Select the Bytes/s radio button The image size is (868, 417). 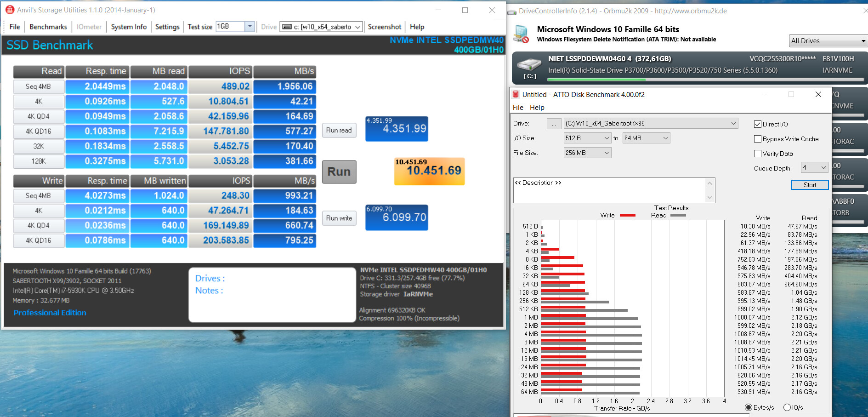coord(749,407)
